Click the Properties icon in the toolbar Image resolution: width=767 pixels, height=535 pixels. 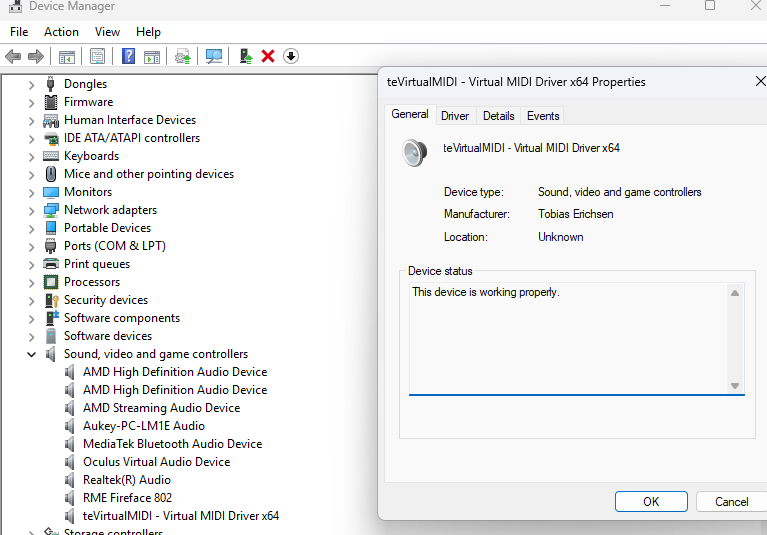pos(98,56)
